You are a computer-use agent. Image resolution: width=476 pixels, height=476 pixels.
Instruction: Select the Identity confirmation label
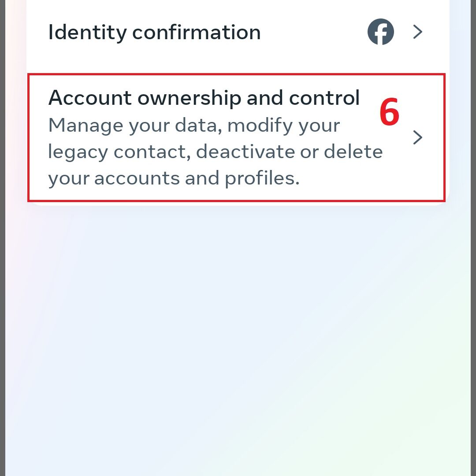(154, 32)
